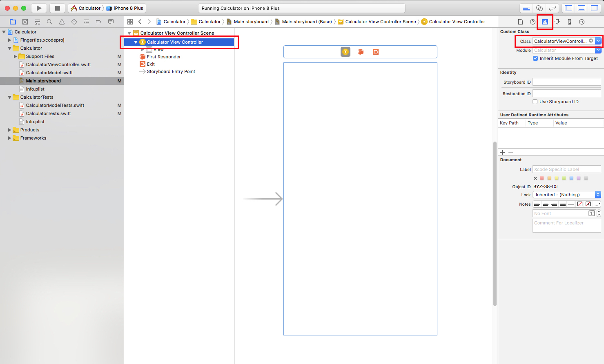Open the Symbol navigator

37,22
